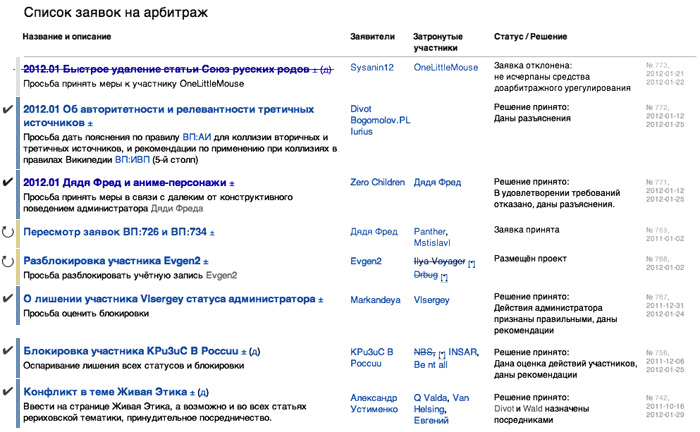Open the (д) link after Блокировка участника КРи3иС
This screenshot has width=700, height=432.
click(x=255, y=353)
